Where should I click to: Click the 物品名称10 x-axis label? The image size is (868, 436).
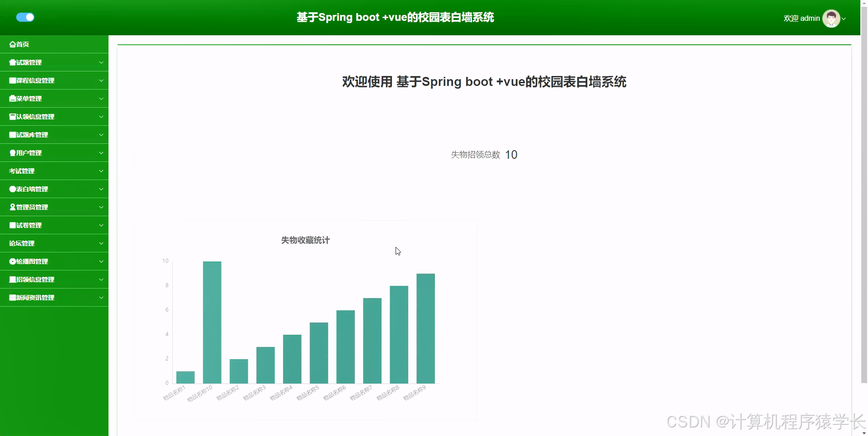200,394
